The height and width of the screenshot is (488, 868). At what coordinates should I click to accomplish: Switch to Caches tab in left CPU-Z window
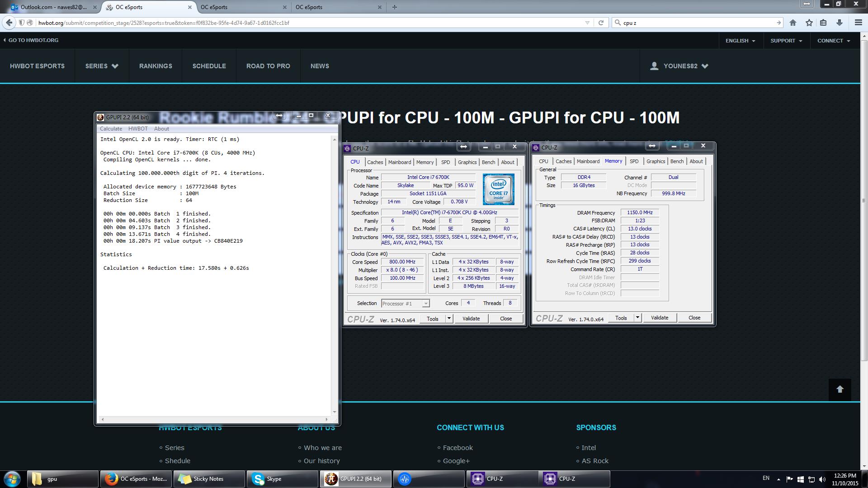coord(375,162)
